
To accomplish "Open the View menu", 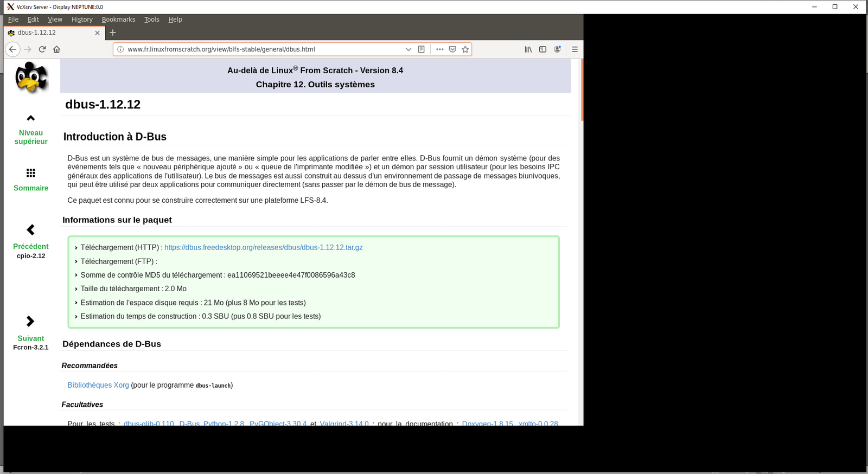I will (x=55, y=20).
